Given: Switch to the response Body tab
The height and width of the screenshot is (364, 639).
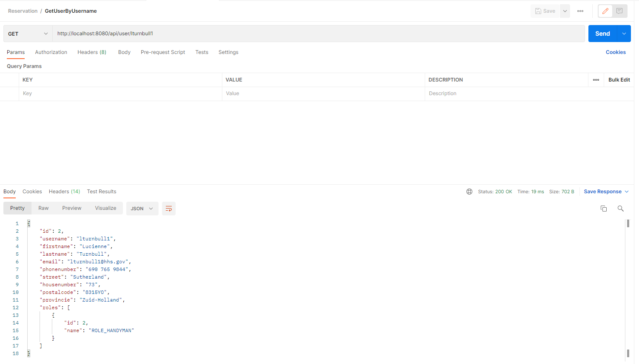Looking at the screenshot, I should coord(9,192).
